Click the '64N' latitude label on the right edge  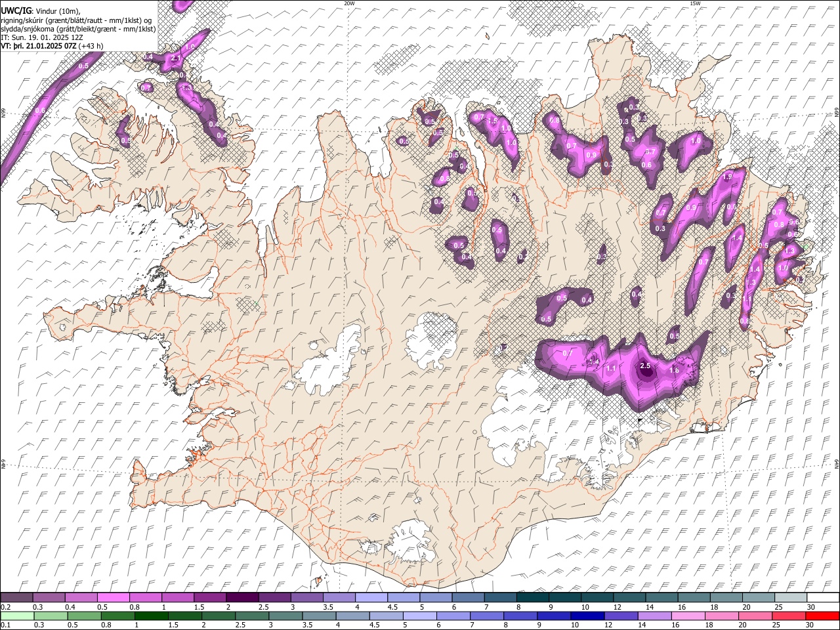837,463
